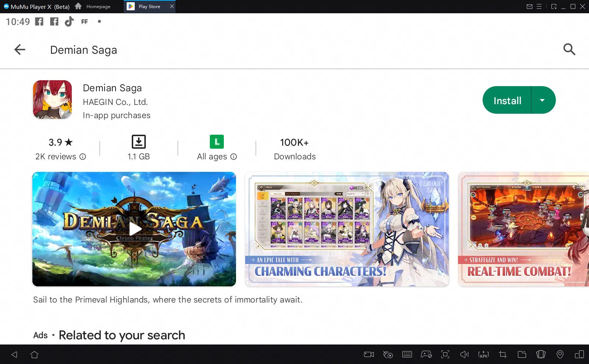Open the MuMu hamburger menu

(539, 7)
